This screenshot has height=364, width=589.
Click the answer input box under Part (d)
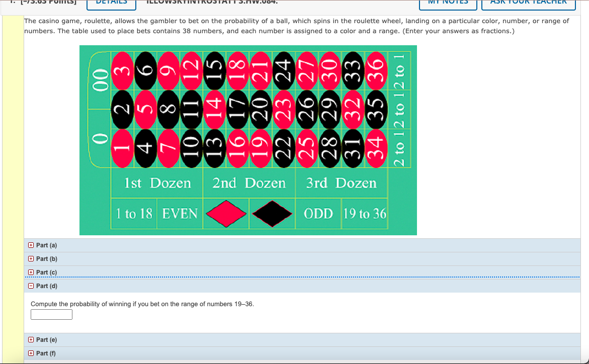(51, 314)
